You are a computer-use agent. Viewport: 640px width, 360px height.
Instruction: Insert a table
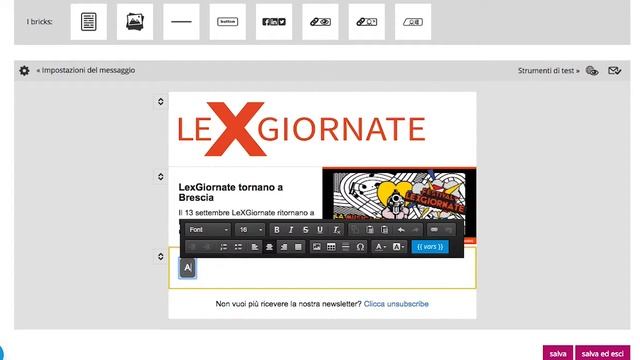pyautogui.click(x=331, y=247)
